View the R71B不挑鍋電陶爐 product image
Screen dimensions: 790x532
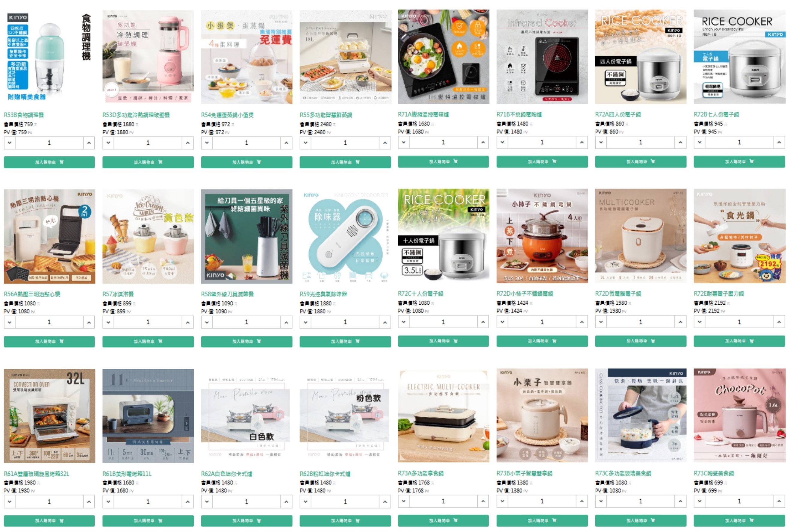click(x=542, y=57)
